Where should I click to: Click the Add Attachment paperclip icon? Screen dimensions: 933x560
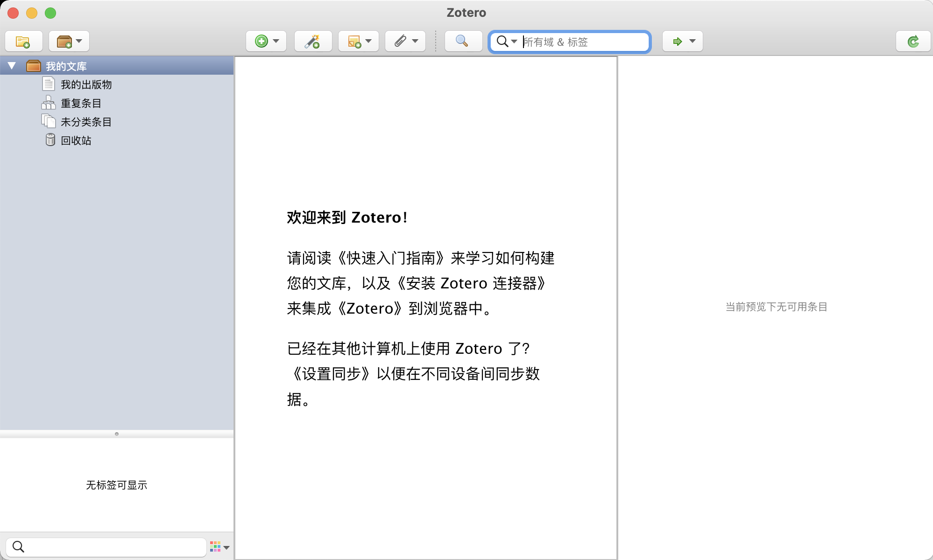tap(400, 42)
